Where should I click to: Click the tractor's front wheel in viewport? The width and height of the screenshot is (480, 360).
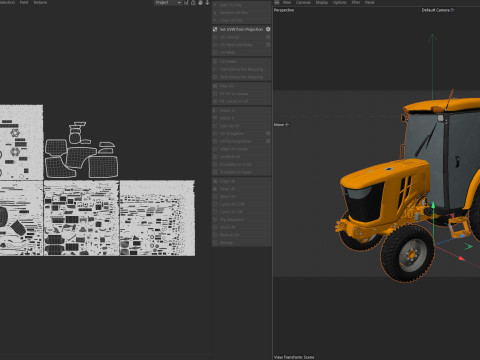408,254
